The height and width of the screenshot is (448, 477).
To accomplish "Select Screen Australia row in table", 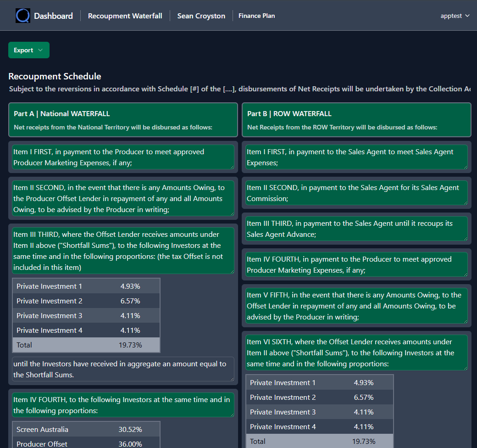I will click(x=86, y=429).
